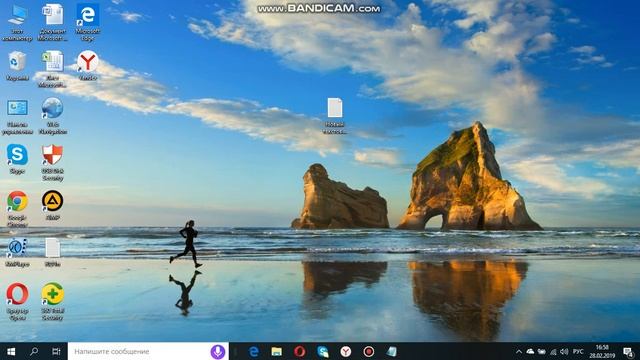Open Yandex browser from the taskbar
Image resolution: width=640 pixels, height=360 pixels.
(x=346, y=351)
